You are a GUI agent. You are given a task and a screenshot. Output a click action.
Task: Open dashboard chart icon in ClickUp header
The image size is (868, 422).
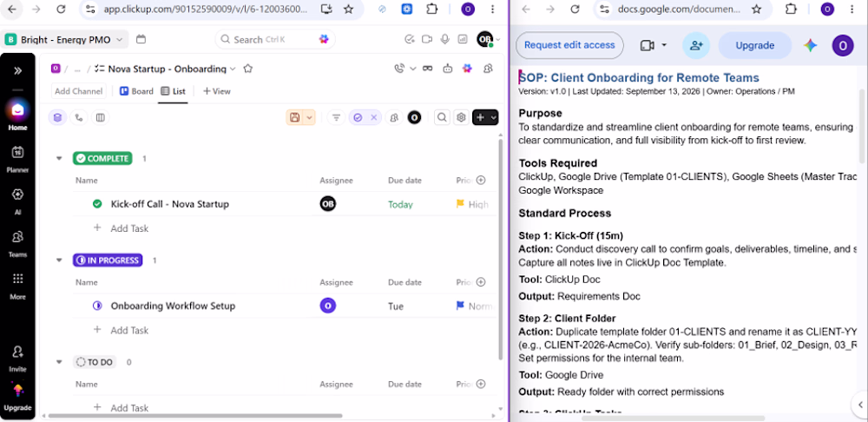(463, 39)
